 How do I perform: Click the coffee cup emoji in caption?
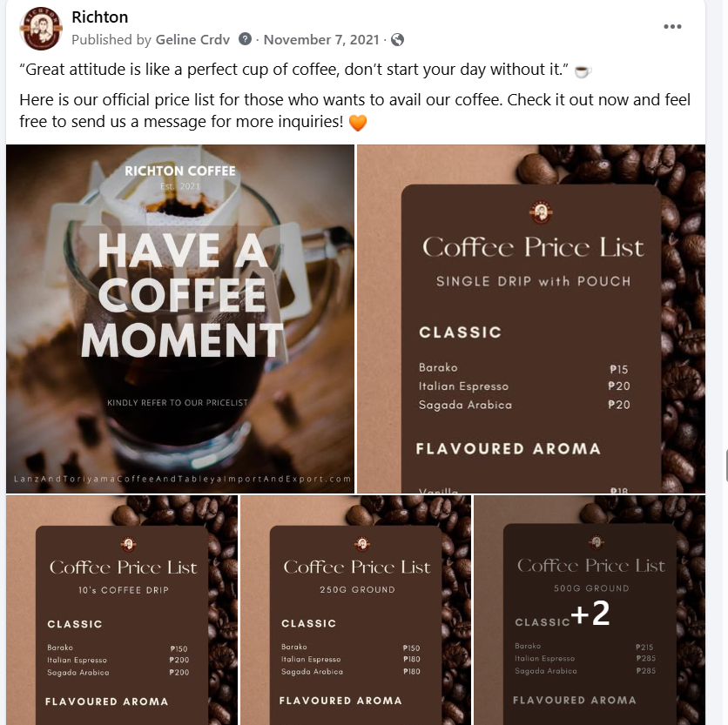click(583, 71)
